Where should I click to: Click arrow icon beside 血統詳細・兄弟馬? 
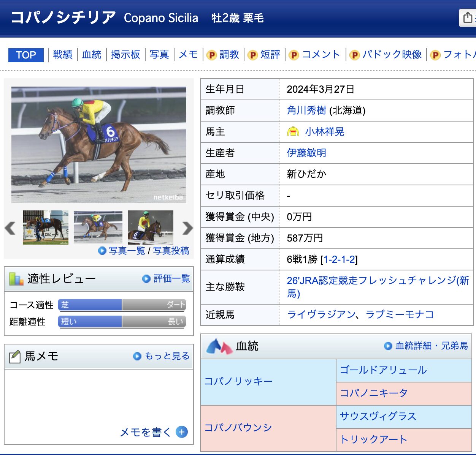coord(388,346)
